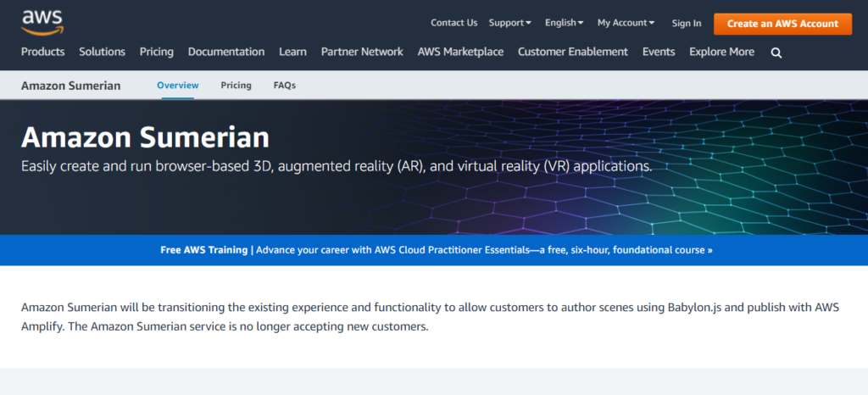868x395 pixels.
Task: Open Customer Enablement menu
Action: pyautogui.click(x=573, y=52)
